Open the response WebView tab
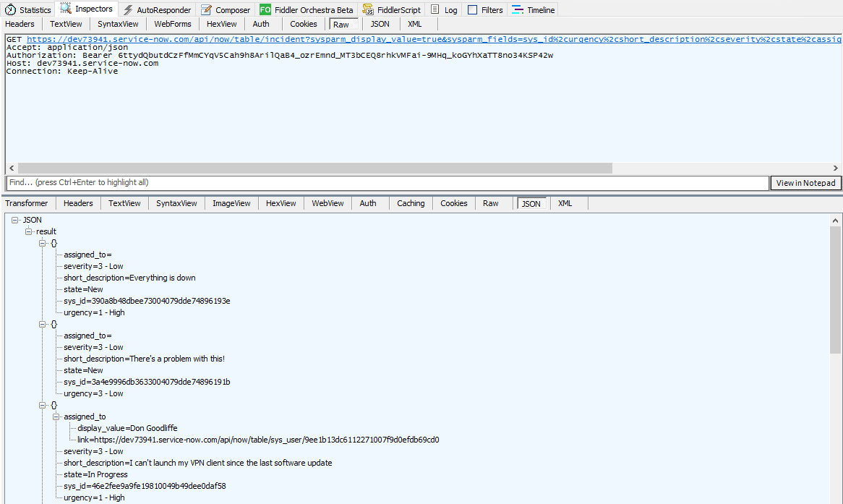Image resolution: width=843 pixels, height=504 pixels. tap(328, 203)
